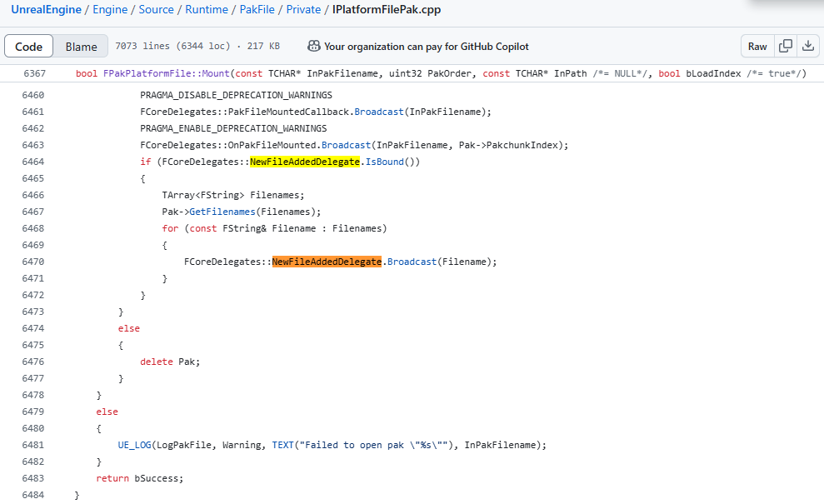Open the Raw file view

point(757,47)
